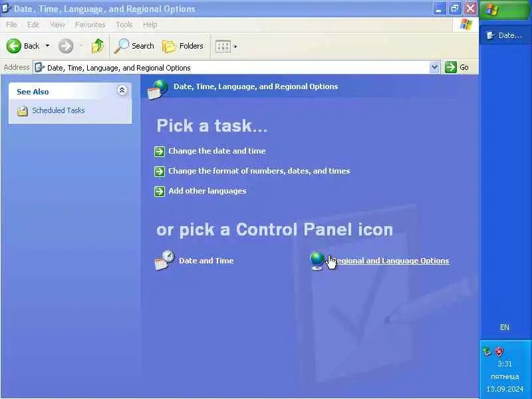The image size is (532, 399).
Task: Open the Tools menu
Action: tap(124, 25)
